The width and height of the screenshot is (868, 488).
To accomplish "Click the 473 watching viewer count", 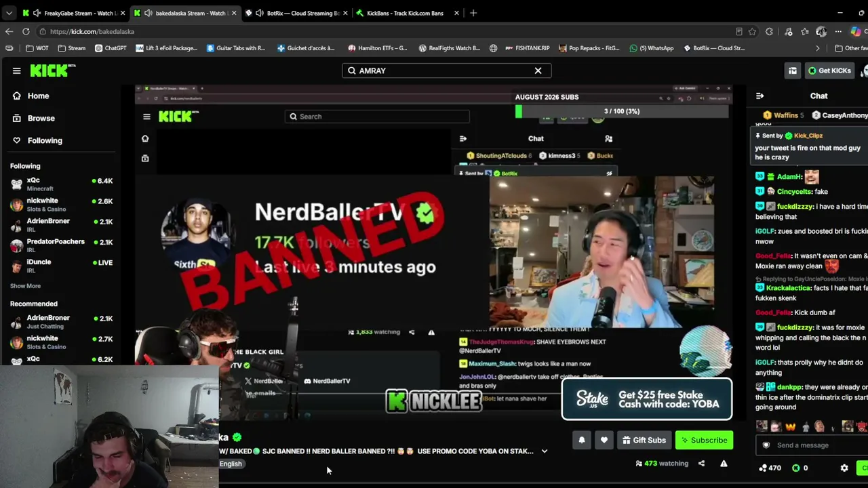I will pos(662,464).
